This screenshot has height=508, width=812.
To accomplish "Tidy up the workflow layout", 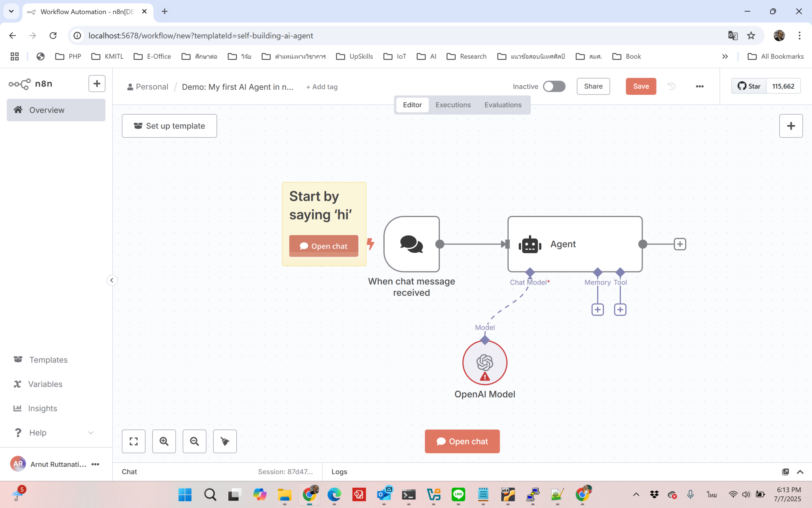I will 225,441.
